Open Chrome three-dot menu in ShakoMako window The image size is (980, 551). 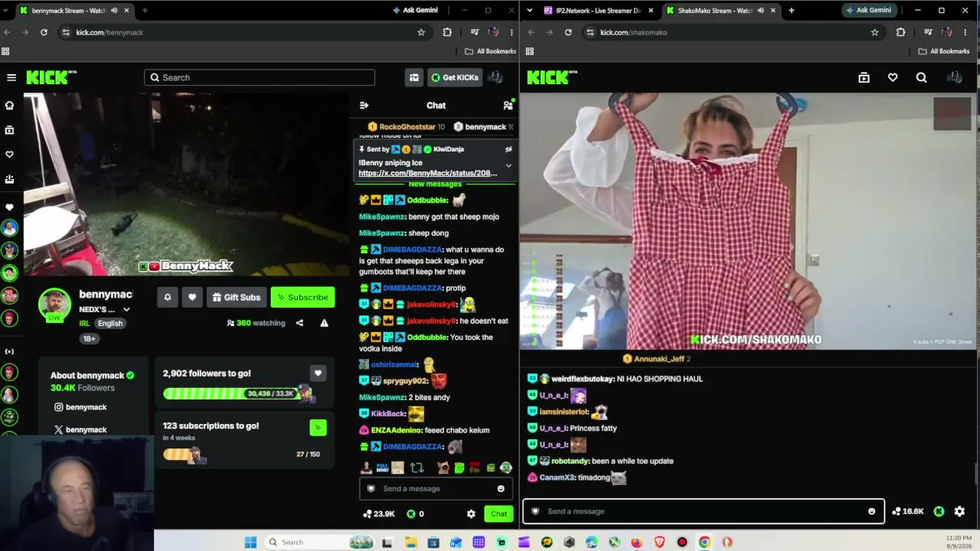(965, 32)
